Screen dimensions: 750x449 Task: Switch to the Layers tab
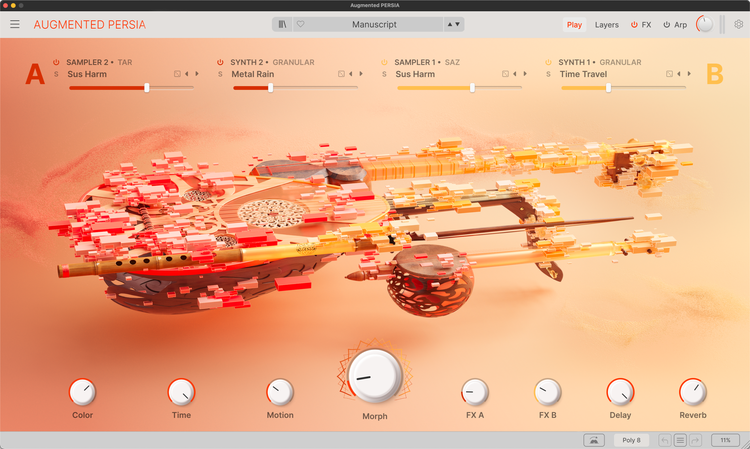coord(606,24)
